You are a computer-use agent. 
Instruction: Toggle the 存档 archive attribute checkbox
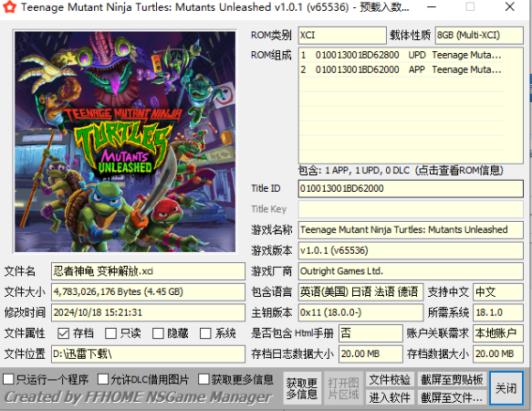point(64,333)
